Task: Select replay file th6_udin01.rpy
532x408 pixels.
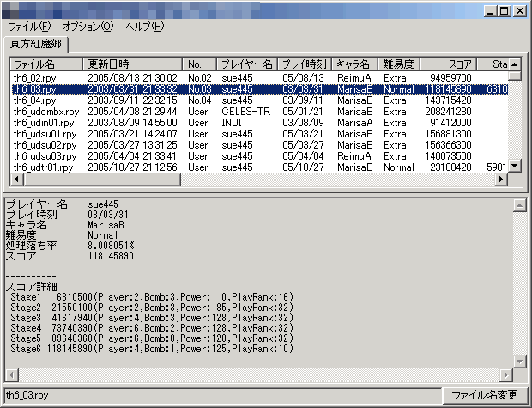Action: [x=44, y=123]
